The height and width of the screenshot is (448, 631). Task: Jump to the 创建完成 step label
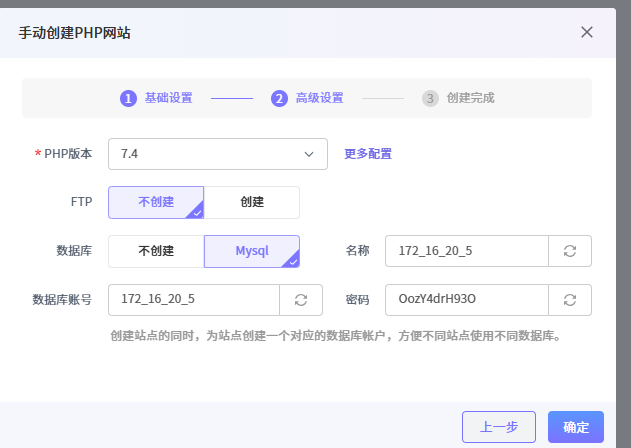pos(470,98)
